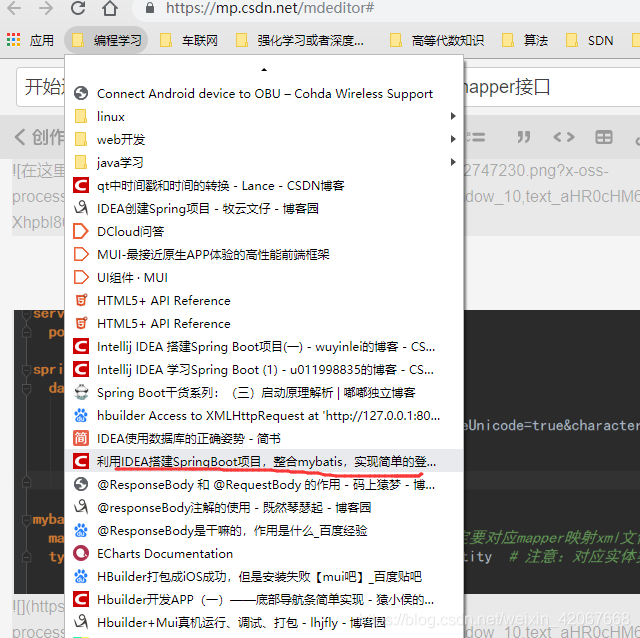Open the second HTML5+ API Reference bookmark
Viewport: 640px width, 638px height.
pos(264,323)
